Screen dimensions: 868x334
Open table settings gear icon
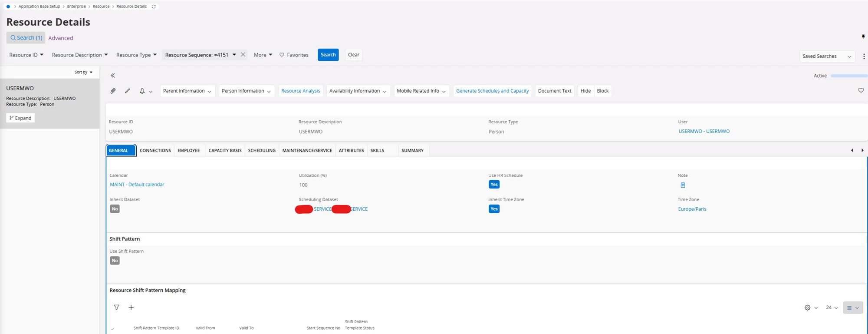807,308
